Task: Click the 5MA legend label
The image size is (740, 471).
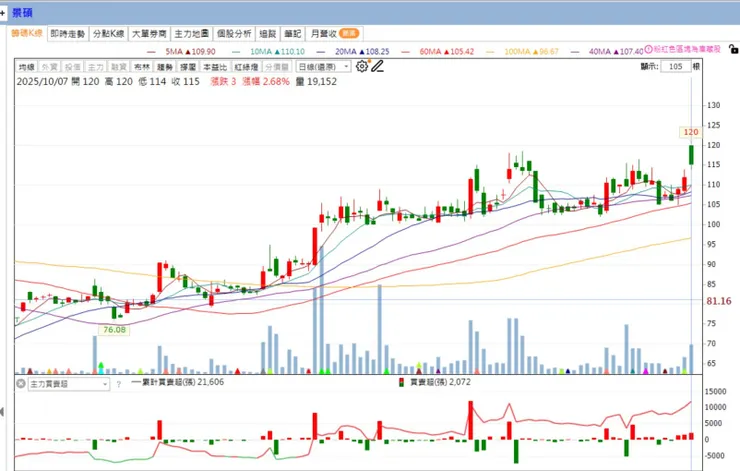Action: tap(190, 51)
